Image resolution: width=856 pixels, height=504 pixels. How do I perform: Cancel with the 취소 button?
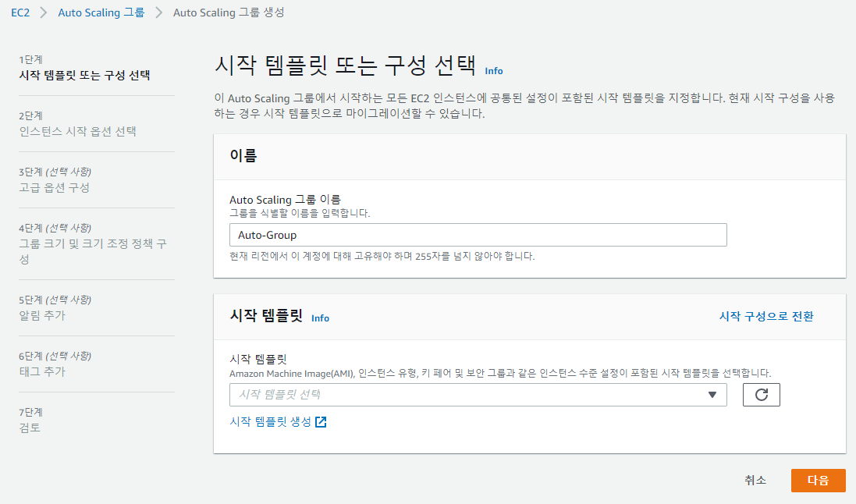(755, 481)
